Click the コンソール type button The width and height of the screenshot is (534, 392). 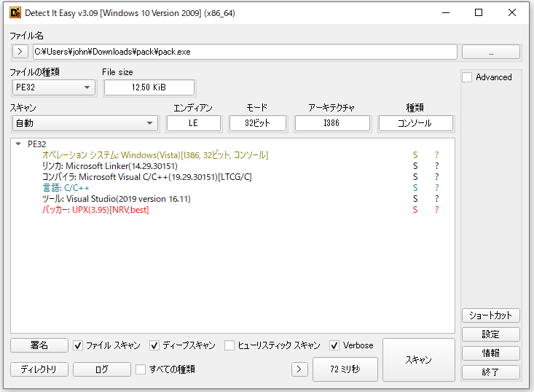(x=415, y=123)
